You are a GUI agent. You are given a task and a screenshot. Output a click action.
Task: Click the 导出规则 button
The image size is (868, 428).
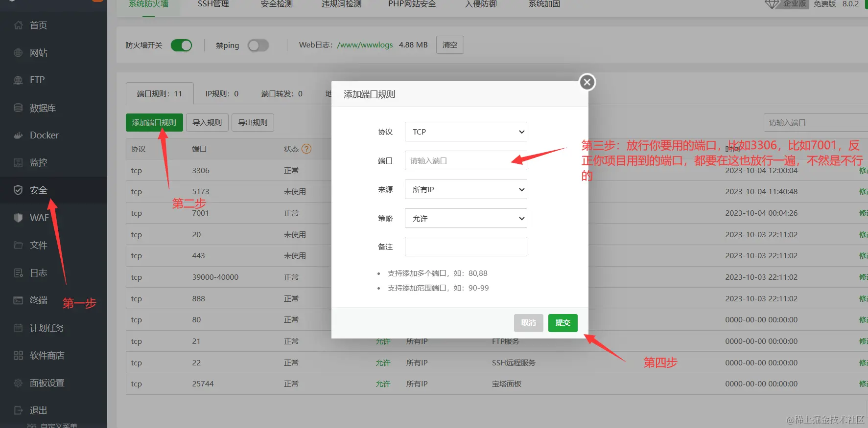pyautogui.click(x=253, y=122)
